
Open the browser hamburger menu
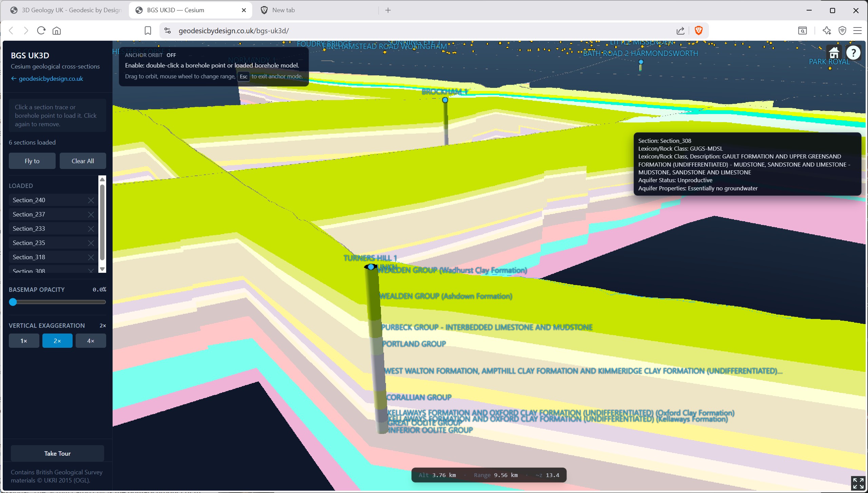pyautogui.click(x=857, y=31)
